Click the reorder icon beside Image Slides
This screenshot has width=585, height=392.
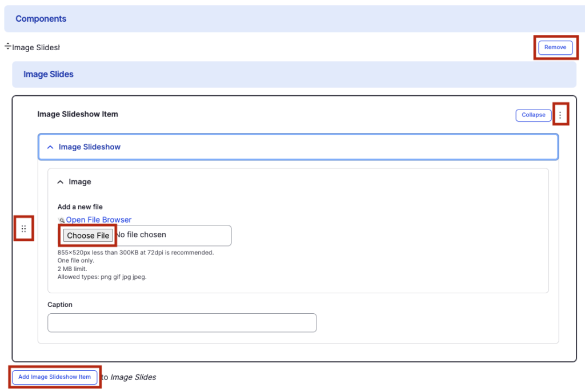coord(7,46)
